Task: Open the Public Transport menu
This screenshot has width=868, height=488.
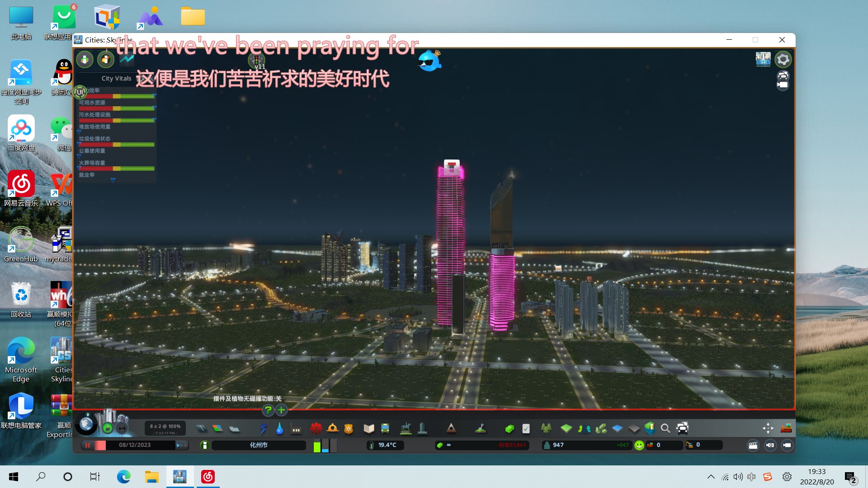Action: click(385, 428)
